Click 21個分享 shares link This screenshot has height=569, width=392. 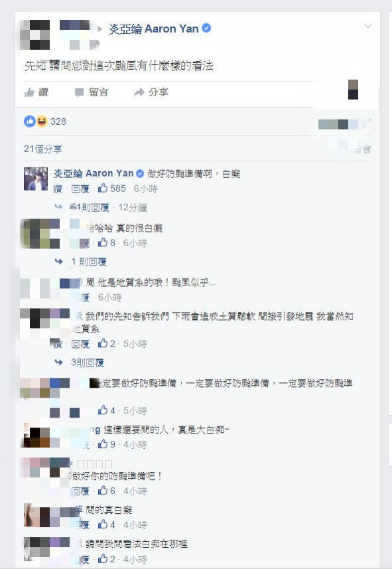(x=43, y=149)
